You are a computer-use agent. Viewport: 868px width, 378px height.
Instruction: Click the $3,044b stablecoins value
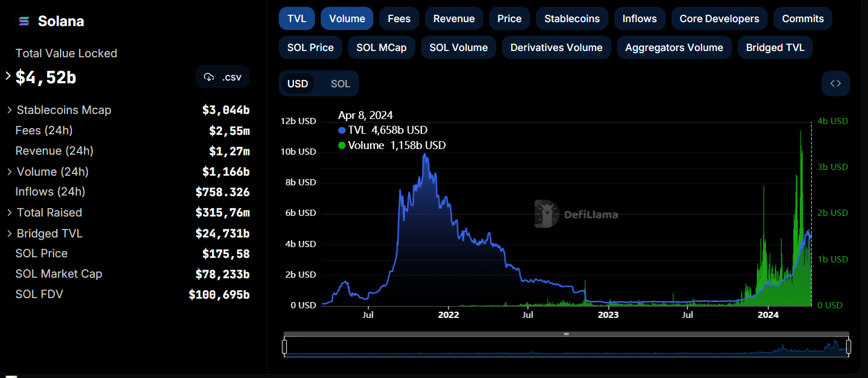[226, 111]
